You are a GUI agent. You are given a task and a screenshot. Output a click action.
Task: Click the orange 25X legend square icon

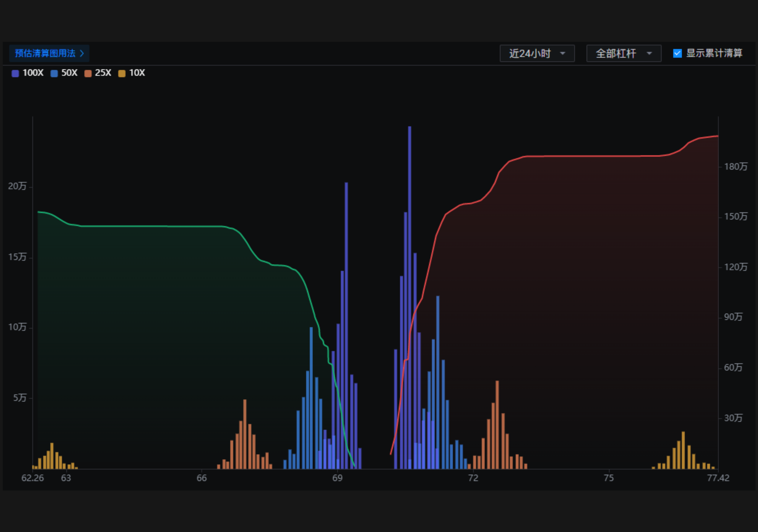click(87, 73)
